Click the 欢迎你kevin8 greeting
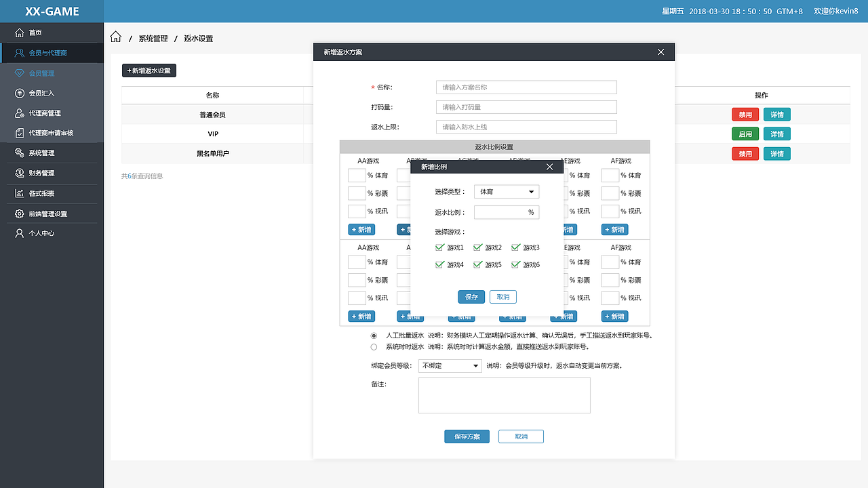Image resolution: width=868 pixels, height=488 pixels. (836, 12)
